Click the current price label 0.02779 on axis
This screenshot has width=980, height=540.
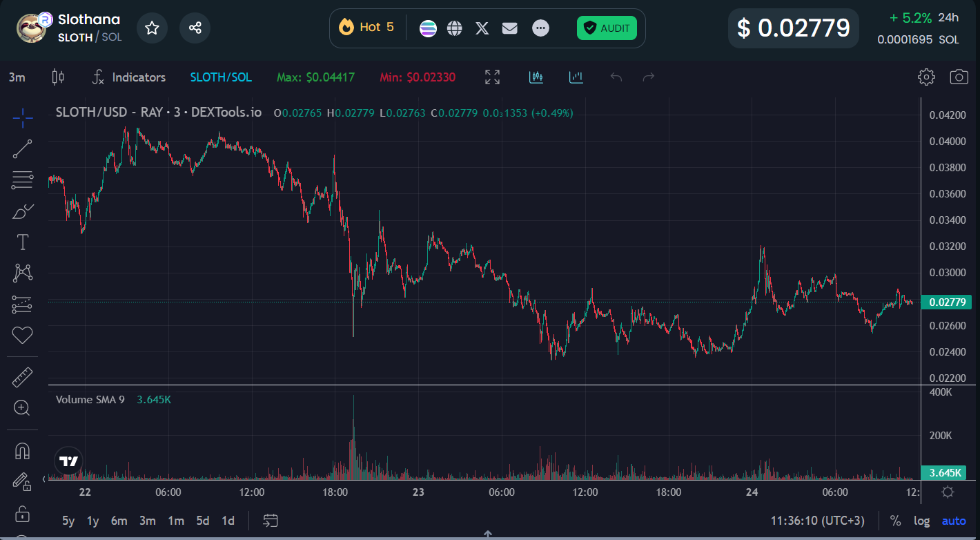[946, 302]
